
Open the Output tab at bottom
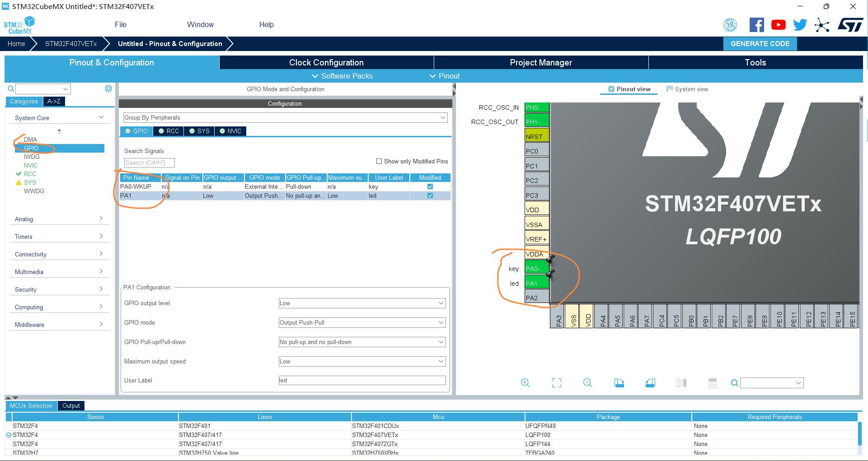[71, 405]
